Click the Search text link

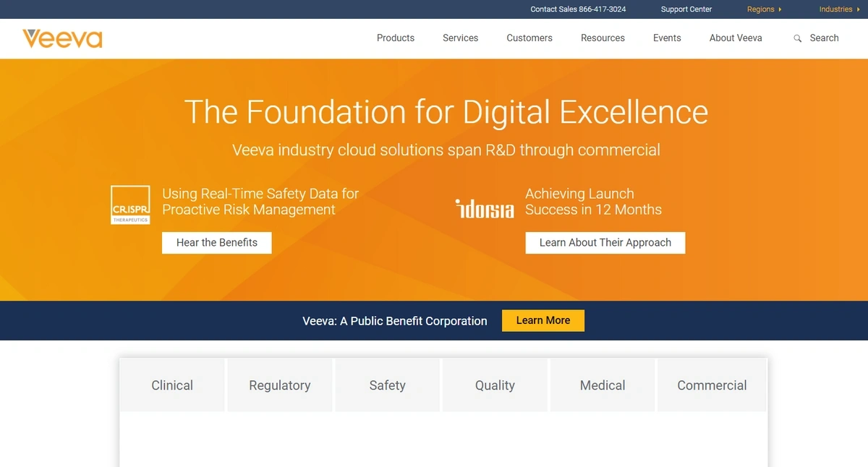pyautogui.click(x=825, y=38)
